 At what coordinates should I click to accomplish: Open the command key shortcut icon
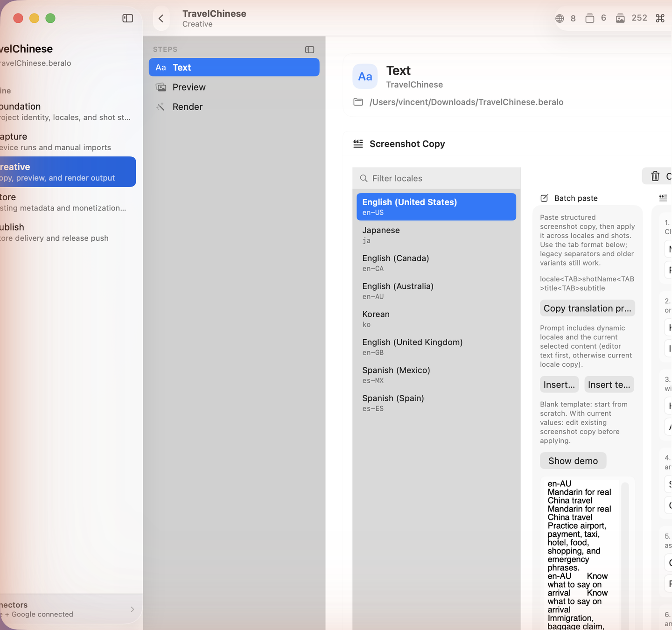click(660, 18)
